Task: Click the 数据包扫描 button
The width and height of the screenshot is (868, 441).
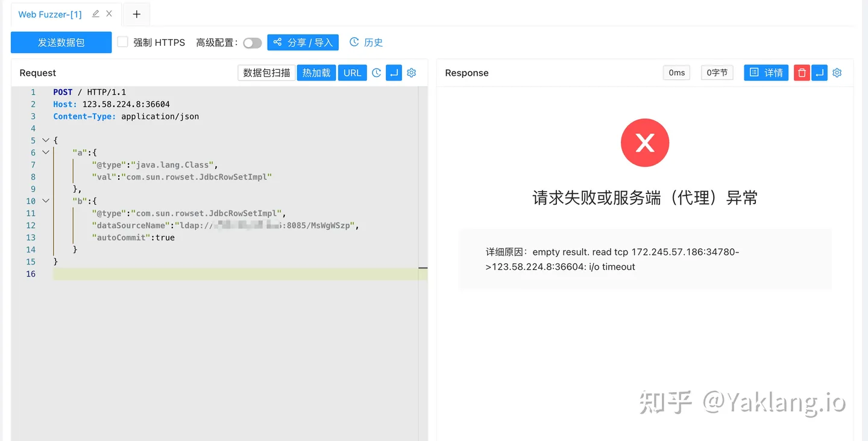Action: coord(266,73)
